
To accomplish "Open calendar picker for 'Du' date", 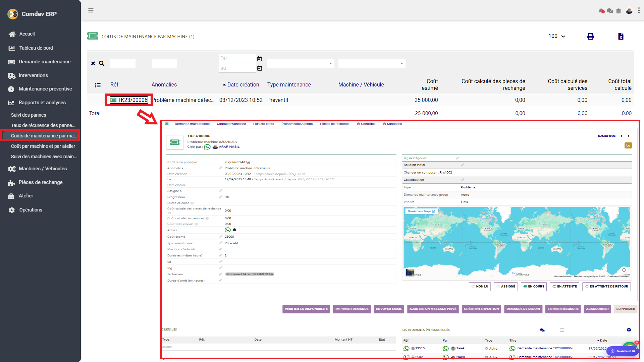I will coord(260,59).
